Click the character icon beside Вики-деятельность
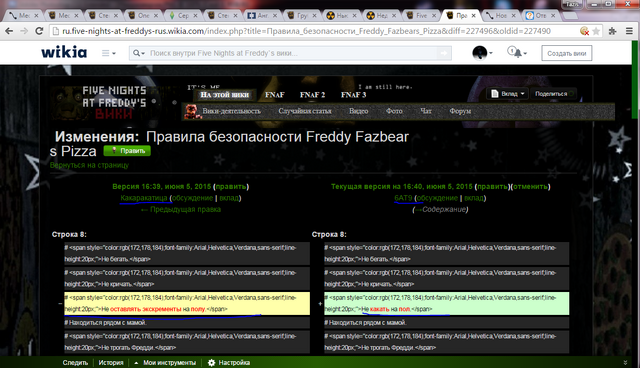The height and width of the screenshot is (368, 640). coord(191,111)
